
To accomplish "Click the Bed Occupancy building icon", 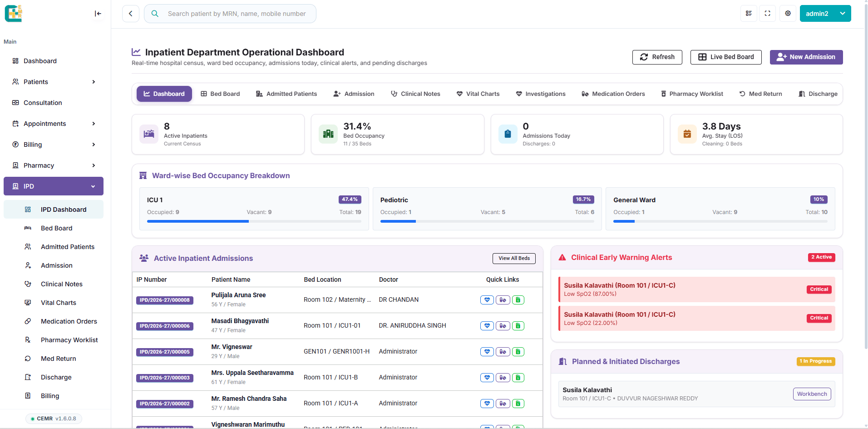I will click(x=328, y=134).
